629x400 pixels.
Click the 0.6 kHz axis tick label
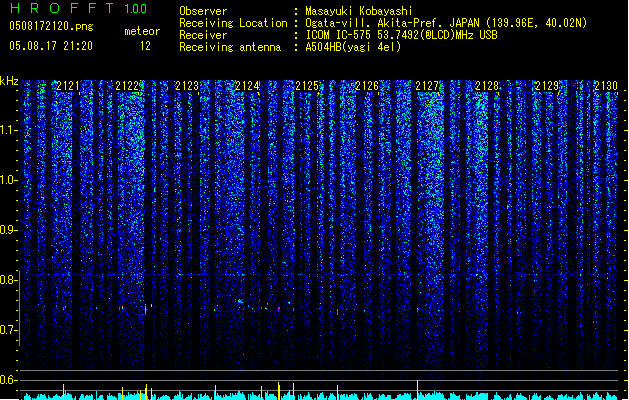click(x=8, y=380)
